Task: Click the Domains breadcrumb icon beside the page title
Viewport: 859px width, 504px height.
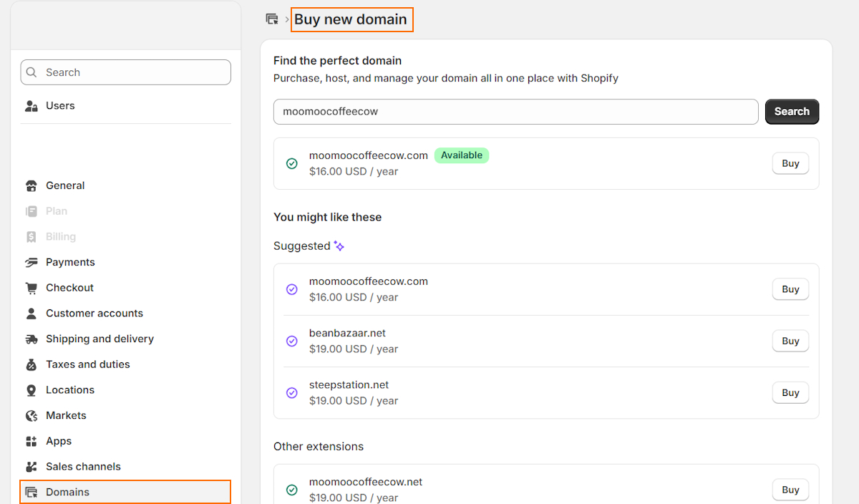Action: tap(271, 19)
